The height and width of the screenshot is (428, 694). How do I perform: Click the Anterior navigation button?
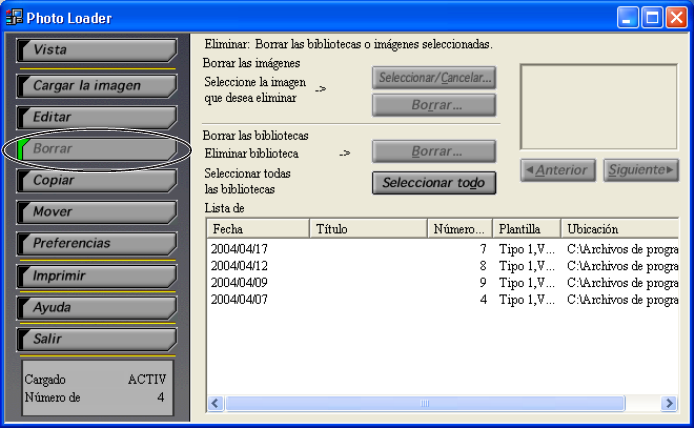coord(558,170)
